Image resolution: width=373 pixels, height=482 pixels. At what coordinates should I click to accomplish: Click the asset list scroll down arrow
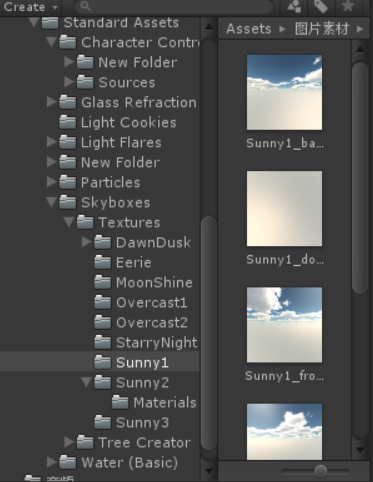tap(360, 450)
